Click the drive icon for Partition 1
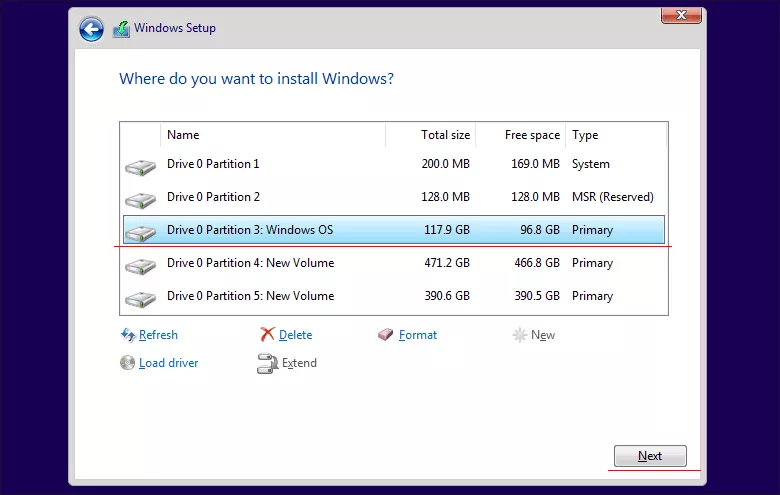The height and width of the screenshot is (495, 780). 140,167
